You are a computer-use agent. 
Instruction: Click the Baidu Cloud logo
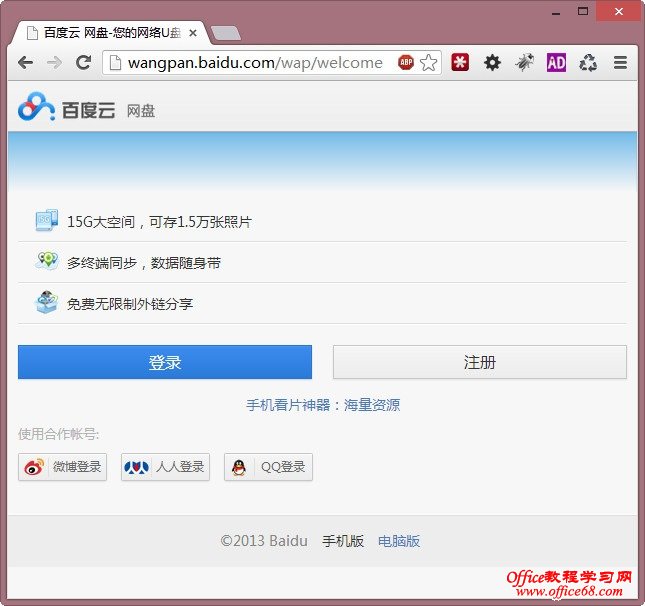pos(67,107)
